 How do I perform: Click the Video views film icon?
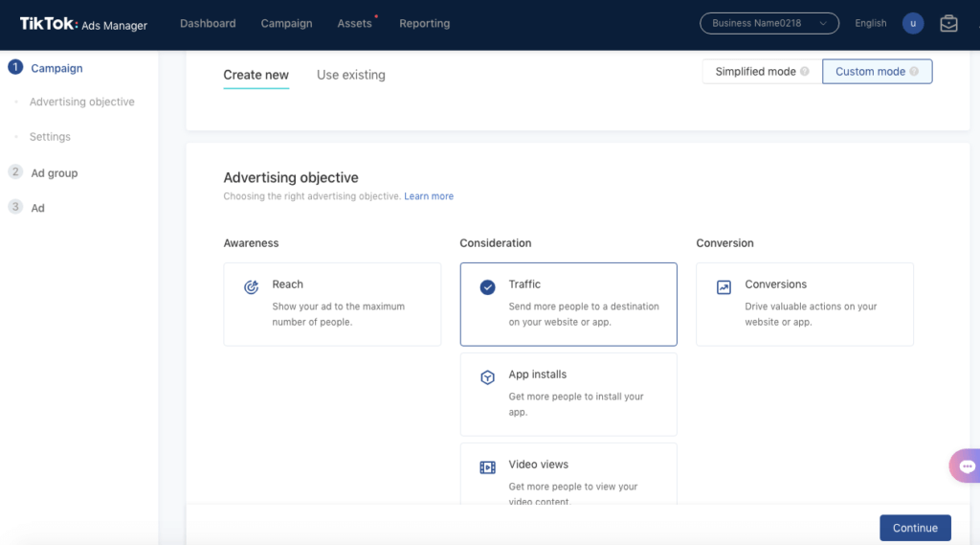tap(488, 467)
